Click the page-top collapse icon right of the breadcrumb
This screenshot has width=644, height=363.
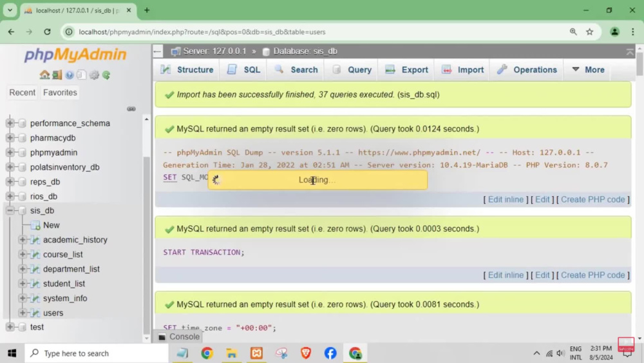click(630, 52)
